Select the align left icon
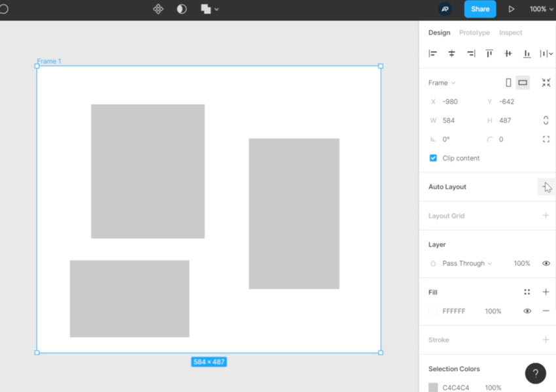 point(432,54)
